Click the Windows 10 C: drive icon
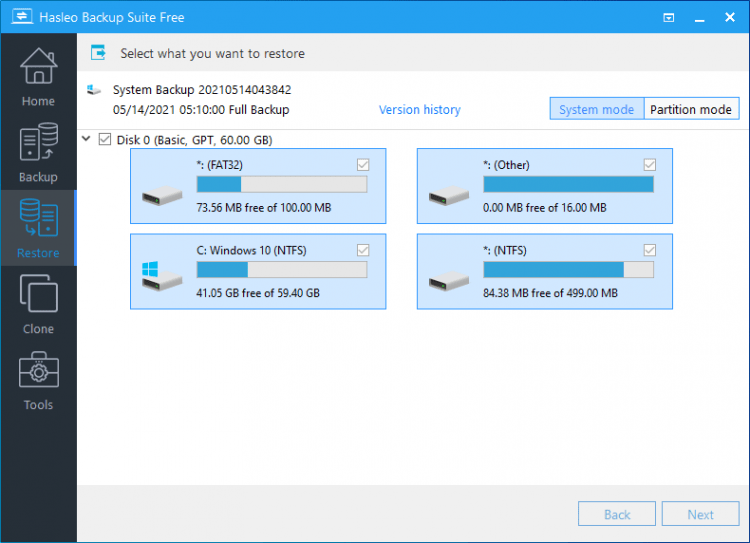750x543 pixels. pos(162,276)
